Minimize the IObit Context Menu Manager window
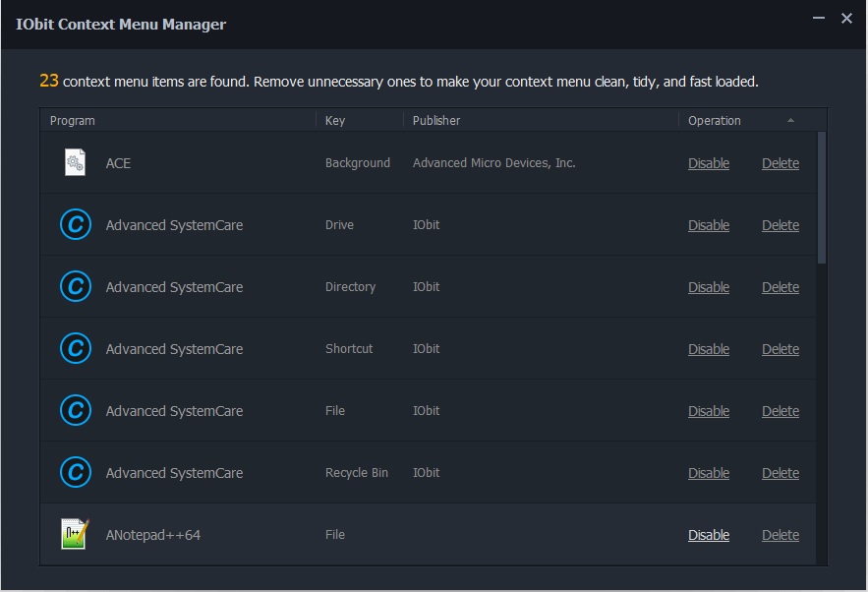868x592 pixels. [x=819, y=19]
